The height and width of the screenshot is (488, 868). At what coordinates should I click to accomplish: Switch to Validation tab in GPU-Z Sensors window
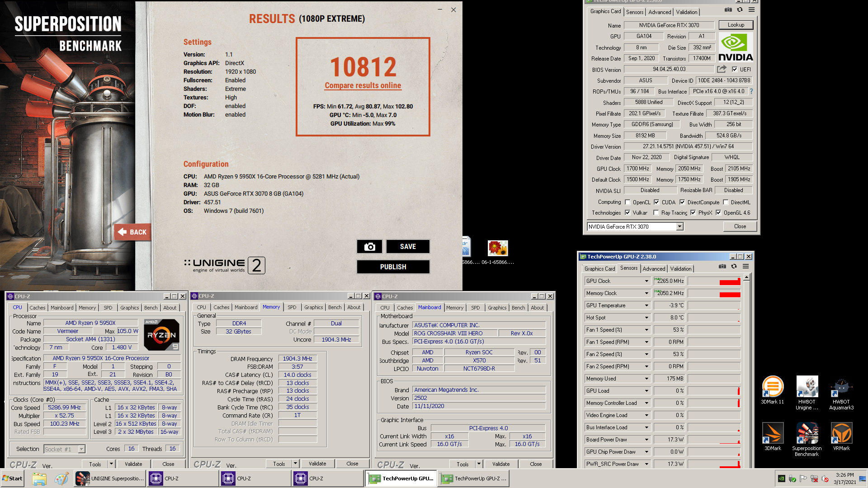680,268
